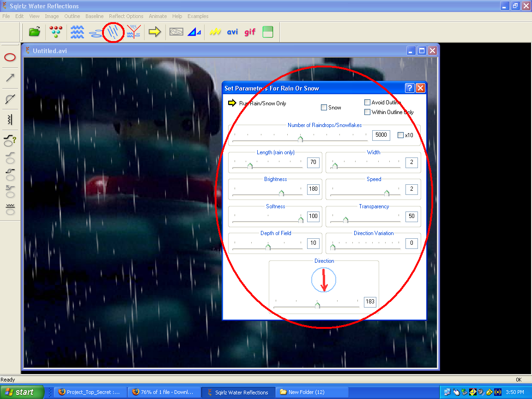
Task: Select the vertical zigzag line tool
Action: pyautogui.click(x=10, y=120)
